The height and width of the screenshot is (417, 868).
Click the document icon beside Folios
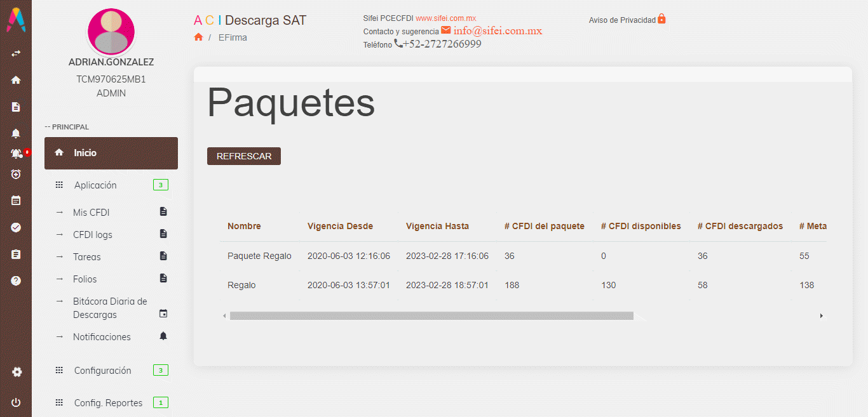point(163,278)
